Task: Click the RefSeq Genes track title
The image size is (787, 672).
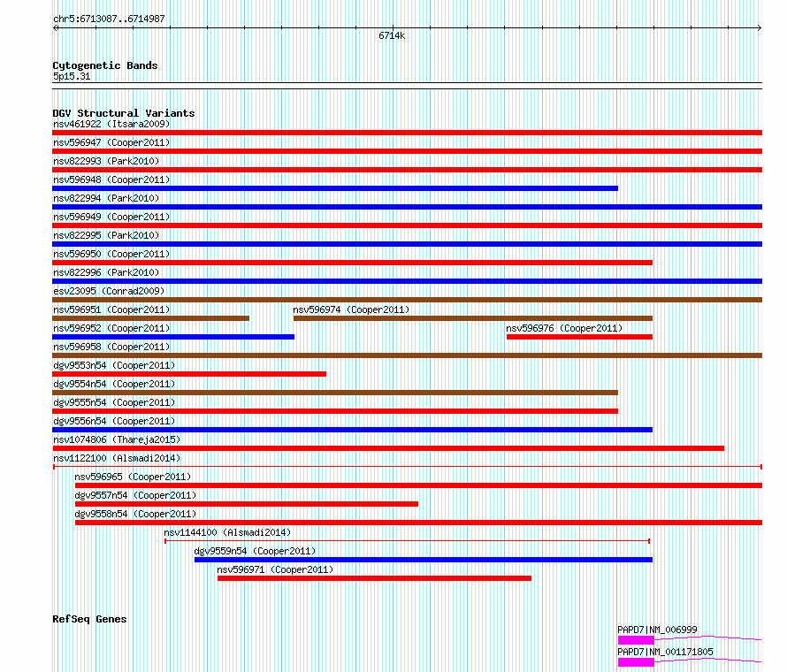Action: point(89,619)
